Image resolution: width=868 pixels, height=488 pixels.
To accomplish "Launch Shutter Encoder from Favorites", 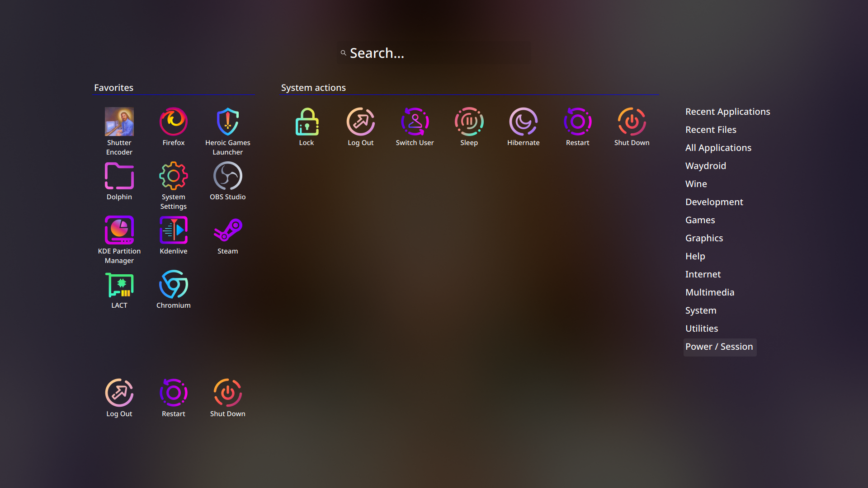I will click(x=119, y=122).
